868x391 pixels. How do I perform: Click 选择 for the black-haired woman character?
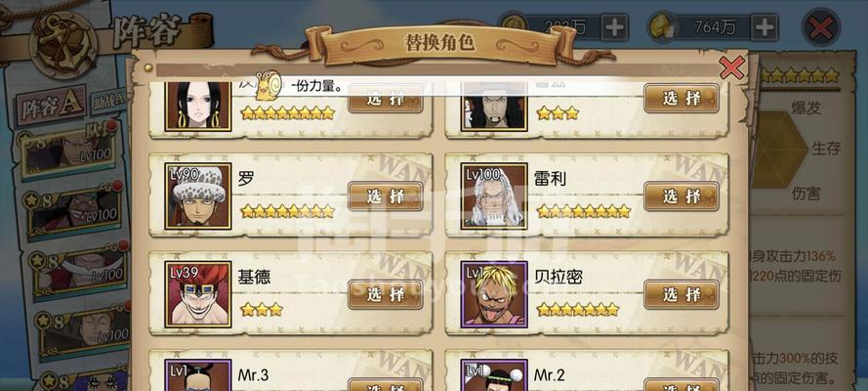click(386, 99)
